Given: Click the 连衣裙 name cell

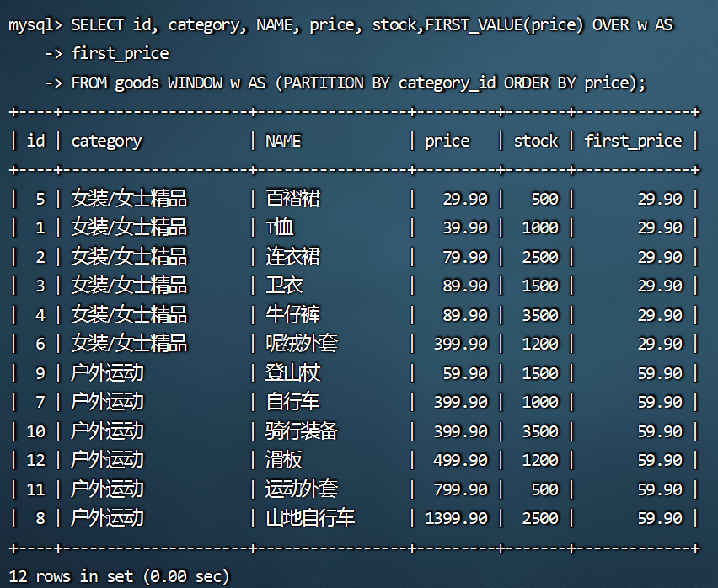Looking at the screenshot, I should pos(293,257).
